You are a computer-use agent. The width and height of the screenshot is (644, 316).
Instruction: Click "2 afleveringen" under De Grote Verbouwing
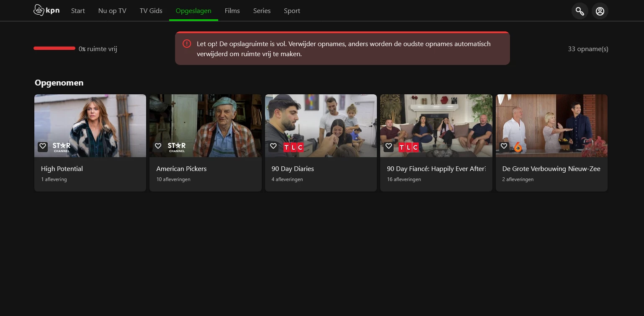point(518,179)
